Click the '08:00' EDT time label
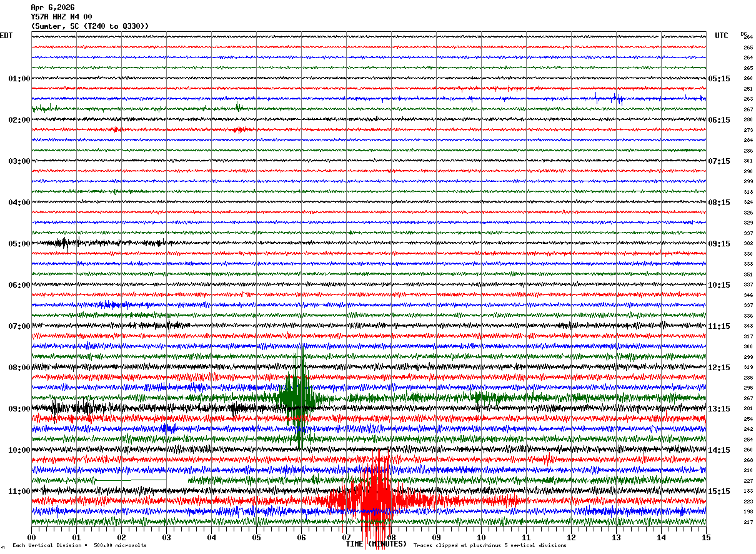Viewport: 756px width, 554px height. 19,368
